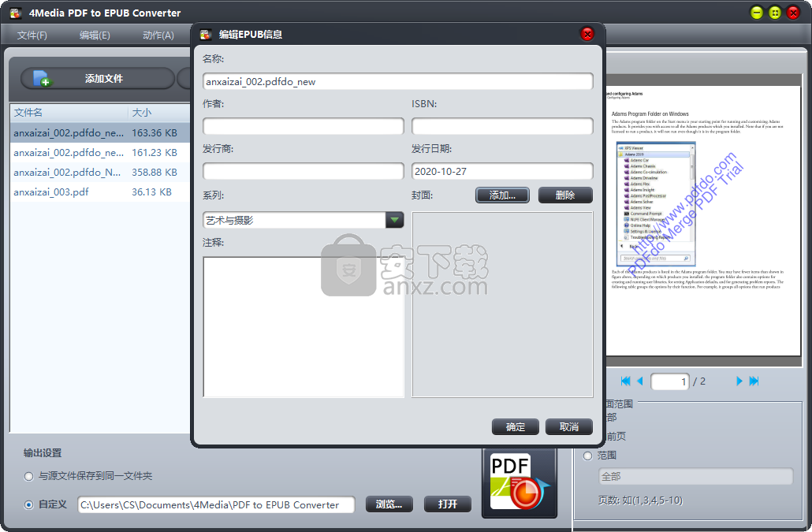This screenshot has height=532, width=812.
Task: Select file row with size 163.36 KB
Action: [x=100, y=133]
